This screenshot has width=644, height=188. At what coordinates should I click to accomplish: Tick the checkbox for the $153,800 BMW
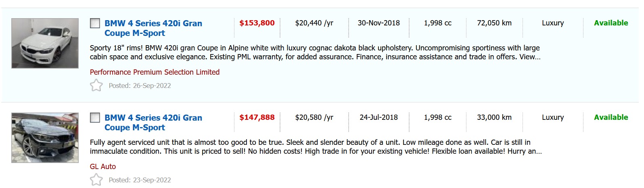click(x=95, y=23)
